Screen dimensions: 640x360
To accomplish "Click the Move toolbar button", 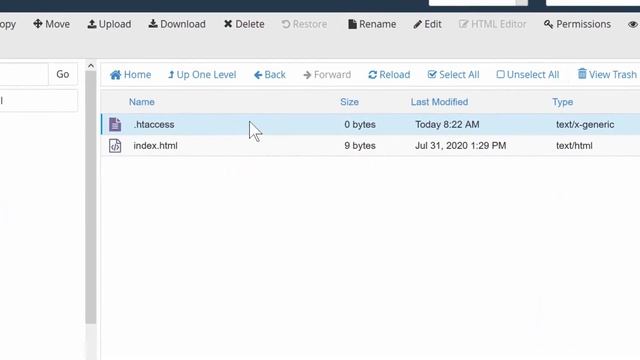I will coord(51,24).
